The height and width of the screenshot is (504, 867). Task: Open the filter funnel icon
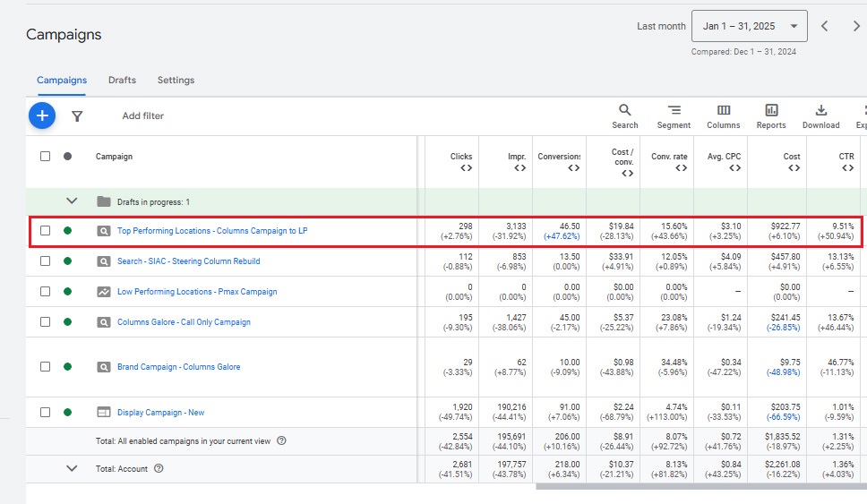click(77, 116)
